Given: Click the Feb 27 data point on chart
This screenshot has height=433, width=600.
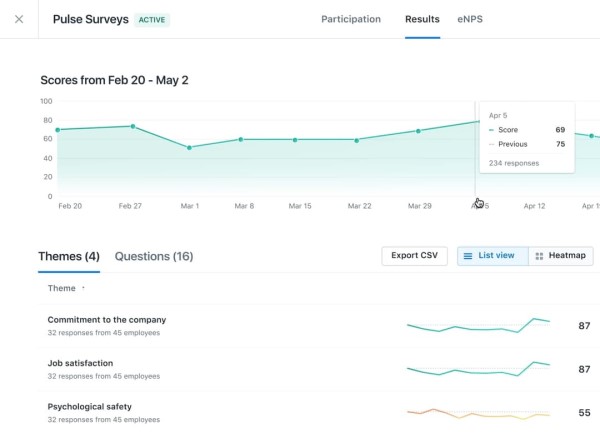Looking at the screenshot, I should coord(133,126).
